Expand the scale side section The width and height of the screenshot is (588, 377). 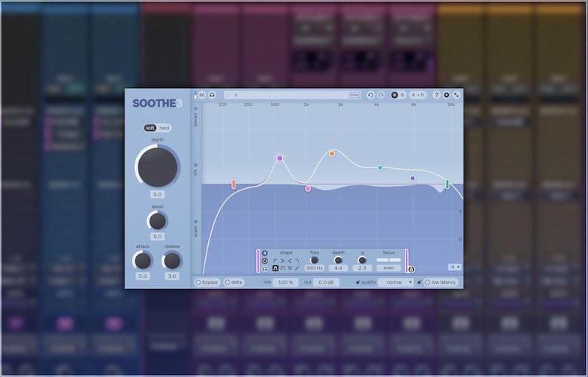(196, 229)
